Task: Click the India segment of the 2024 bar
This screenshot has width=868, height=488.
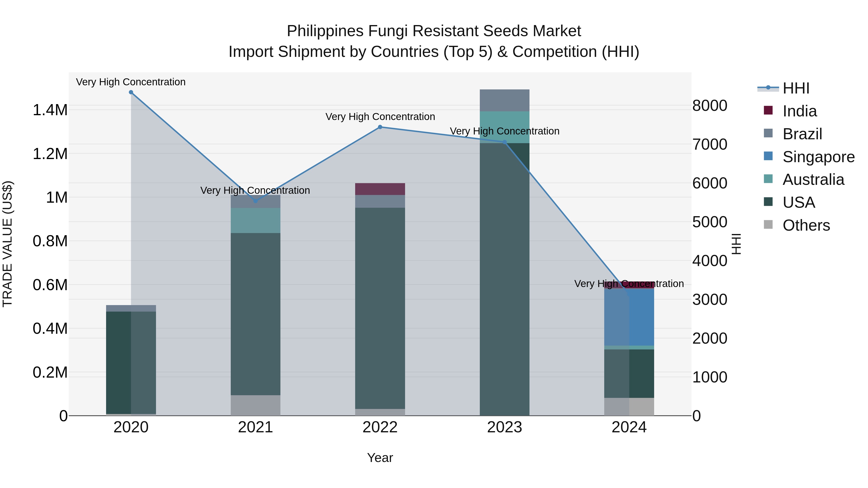Action: click(629, 285)
